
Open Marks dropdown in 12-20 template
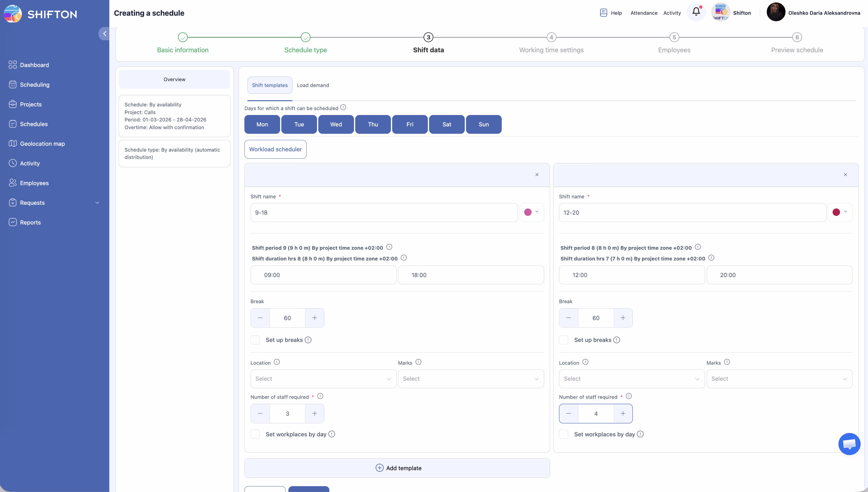(x=779, y=379)
